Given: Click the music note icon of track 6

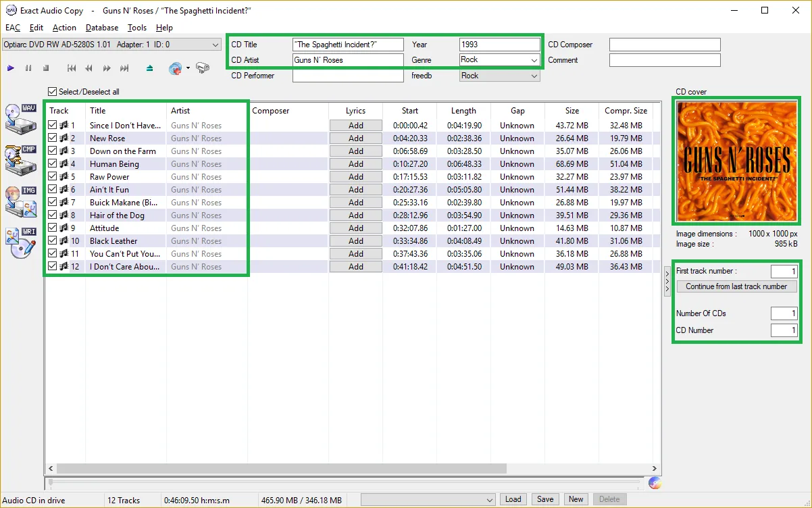Looking at the screenshot, I should coord(64,189).
